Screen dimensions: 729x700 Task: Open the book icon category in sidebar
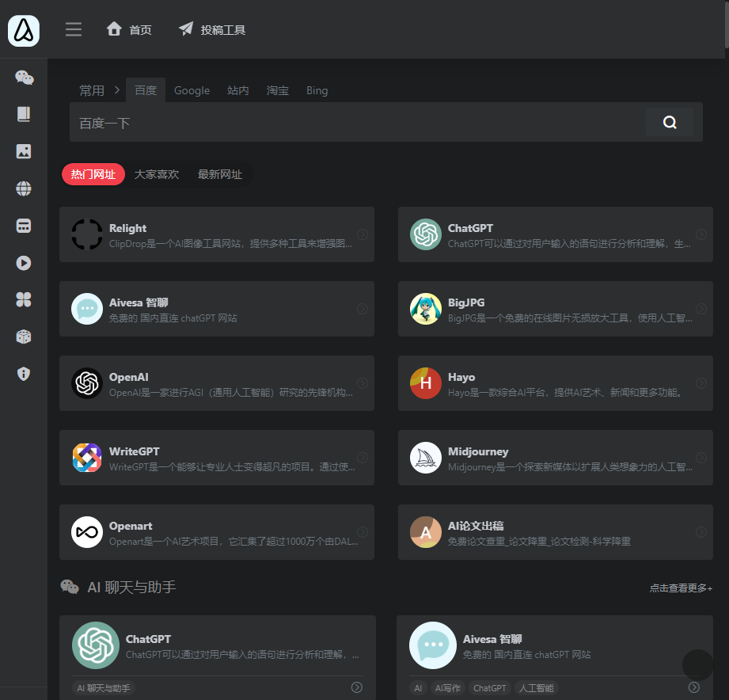(x=24, y=114)
